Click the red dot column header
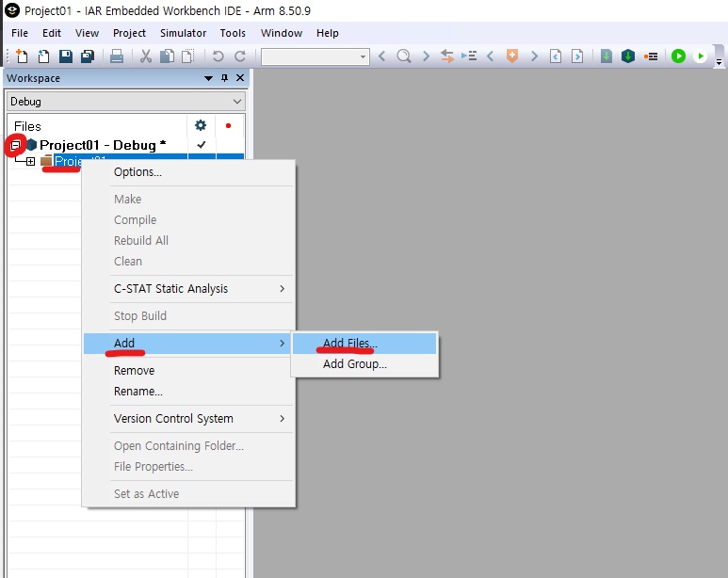The height and width of the screenshot is (578, 728). click(x=228, y=126)
